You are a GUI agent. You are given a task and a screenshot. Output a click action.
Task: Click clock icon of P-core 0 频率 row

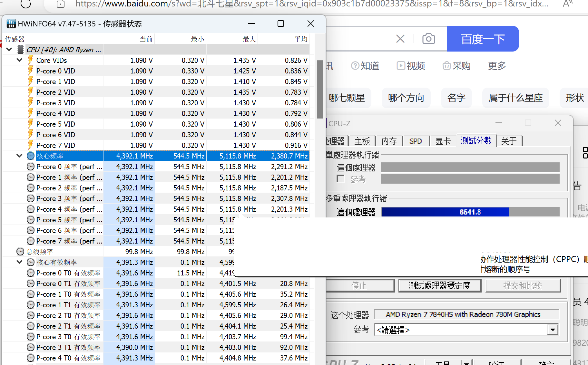pos(31,167)
